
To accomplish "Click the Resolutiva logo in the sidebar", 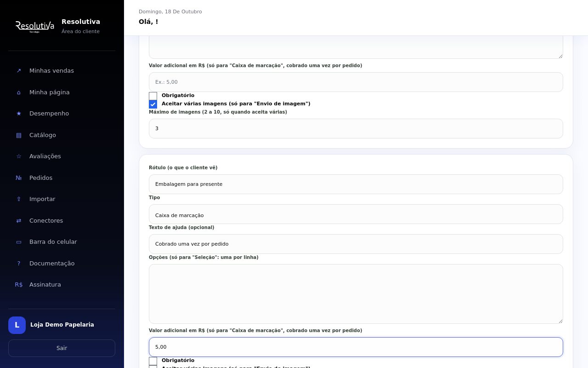I will 35,27.
